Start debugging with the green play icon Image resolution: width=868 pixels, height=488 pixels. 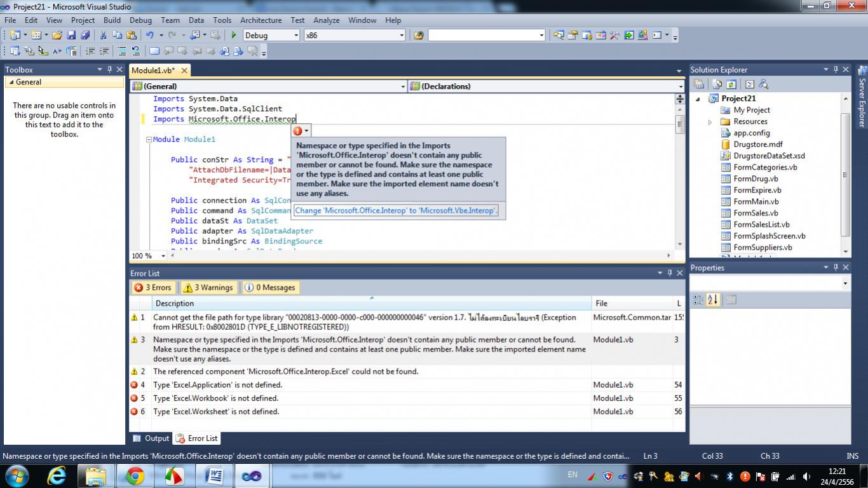pos(234,36)
